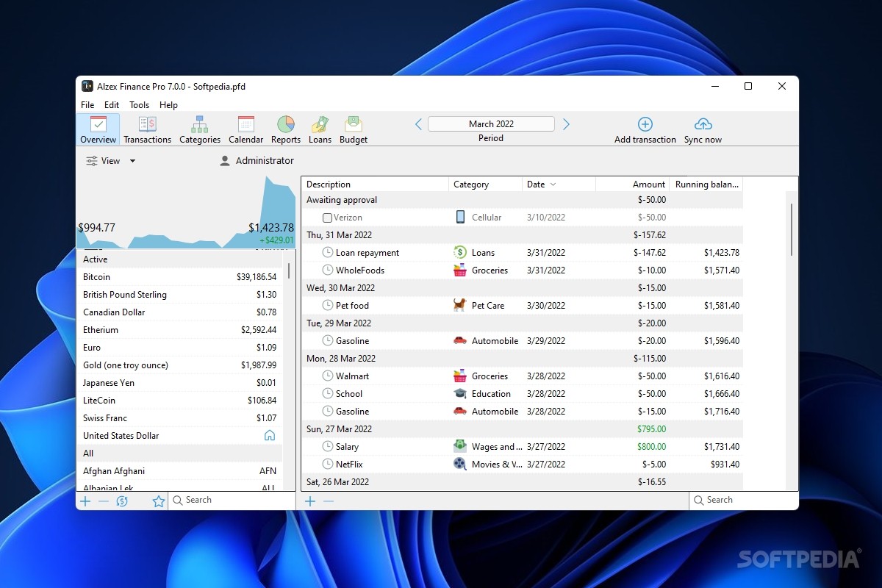Open the Calendar view
The image size is (882, 588).
click(245, 129)
